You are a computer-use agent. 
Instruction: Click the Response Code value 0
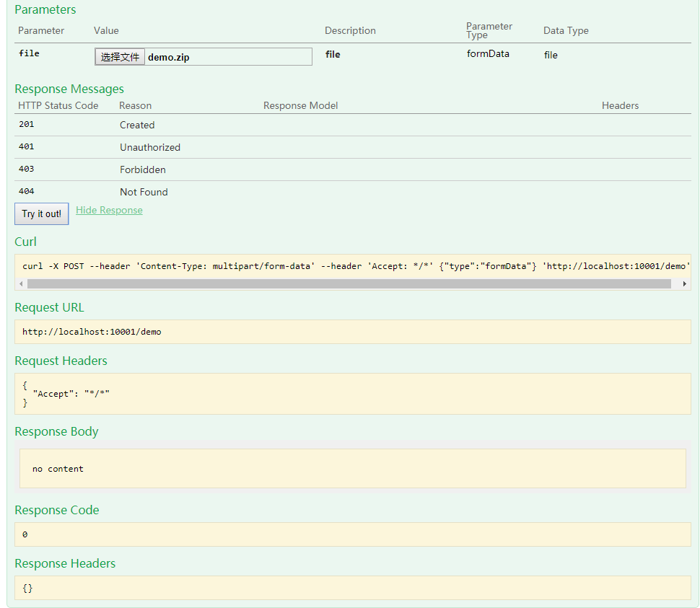coord(25,534)
